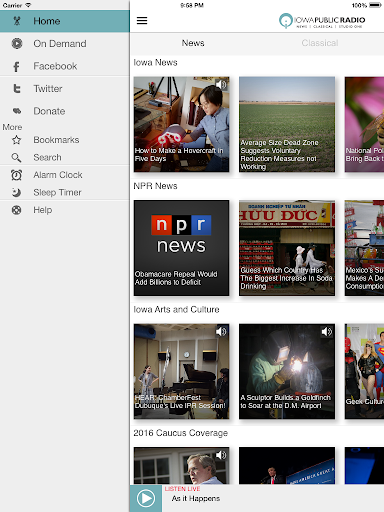384x512 pixels.
Task: Open the Help lifebuoy icon
Action: [16, 210]
